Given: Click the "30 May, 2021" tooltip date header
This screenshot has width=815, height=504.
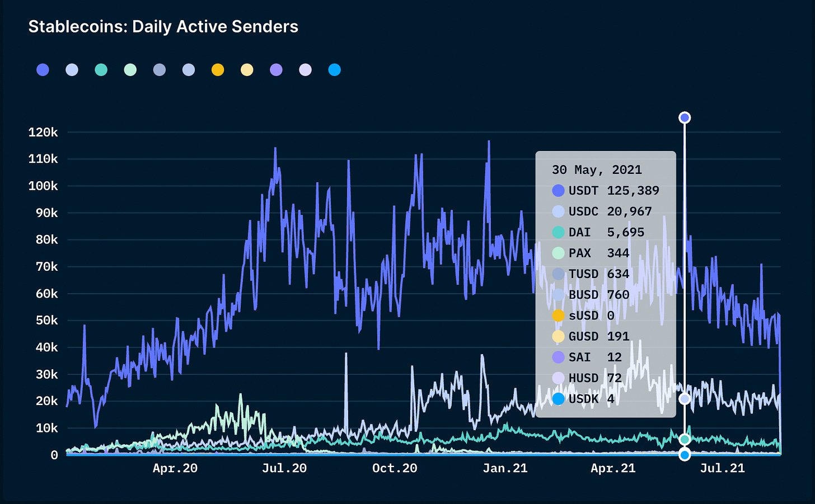Looking at the screenshot, I should pos(597,170).
